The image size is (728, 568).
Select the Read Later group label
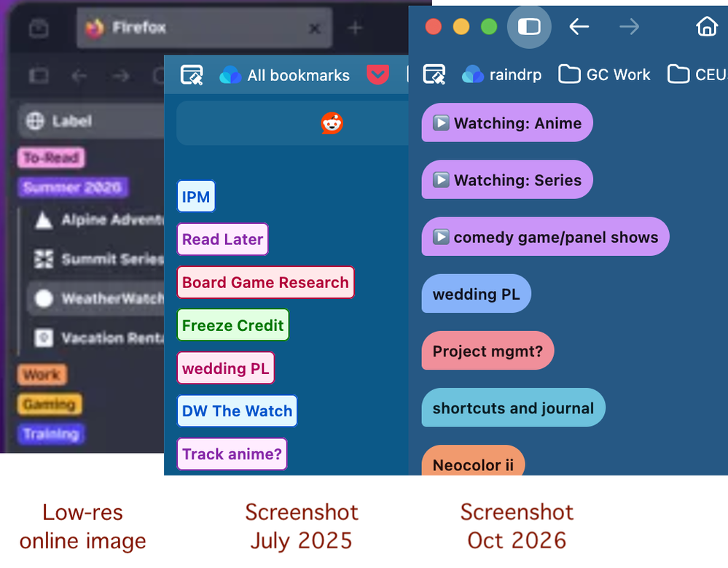(x=222, y=239)
